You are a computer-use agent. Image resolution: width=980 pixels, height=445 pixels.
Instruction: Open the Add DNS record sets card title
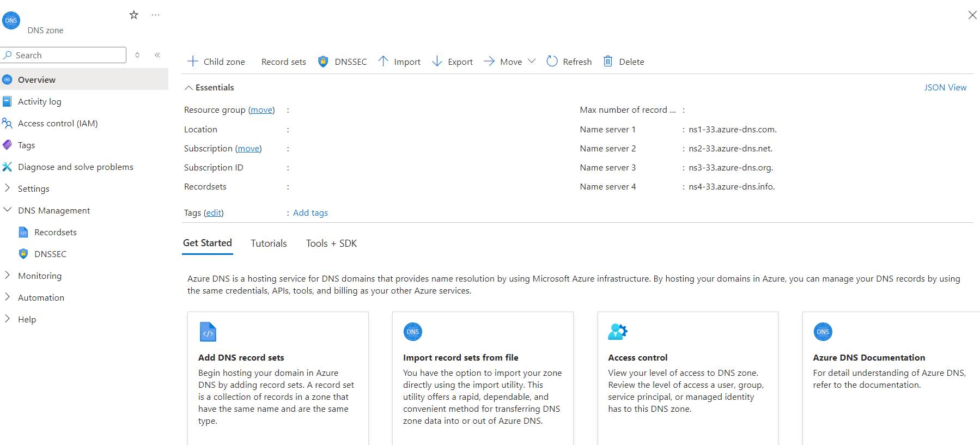point(241,357)
